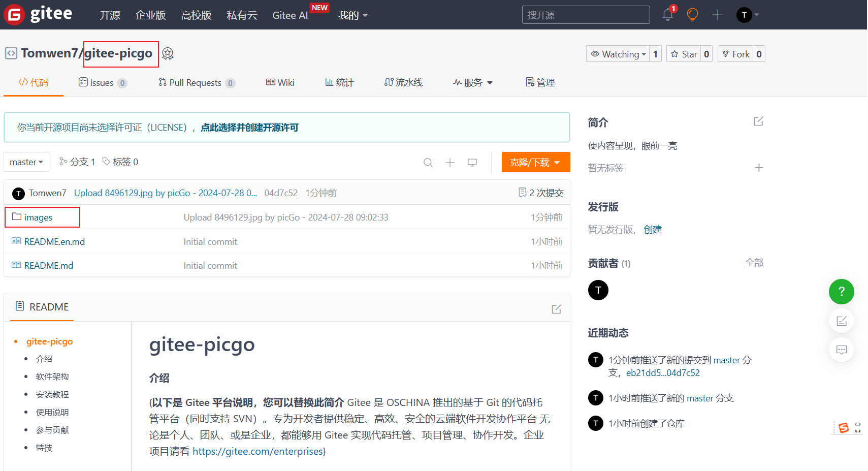The width and height of the screenshot is (868, 471).
Task: Click the orange lightbulb icon
Action: click(x=692, y=15)
